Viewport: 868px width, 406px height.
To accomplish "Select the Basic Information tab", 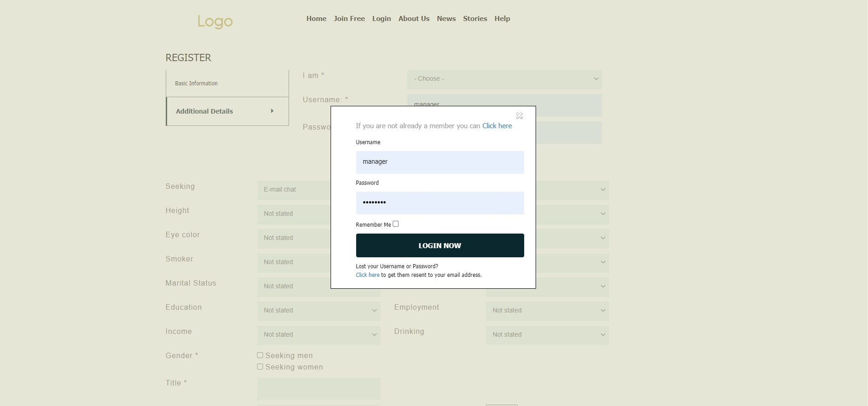I will click(196, 83).
